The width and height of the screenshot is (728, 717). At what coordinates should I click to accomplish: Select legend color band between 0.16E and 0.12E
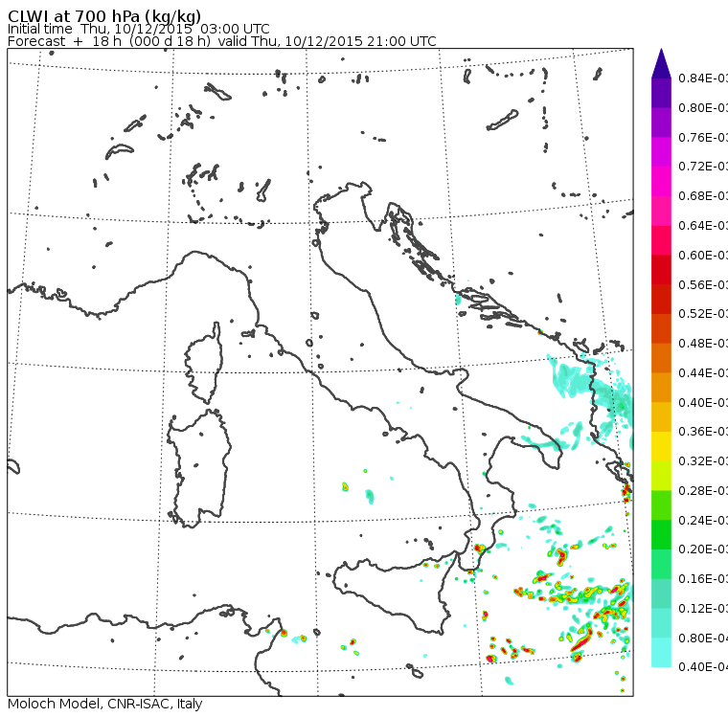(661, 594)
